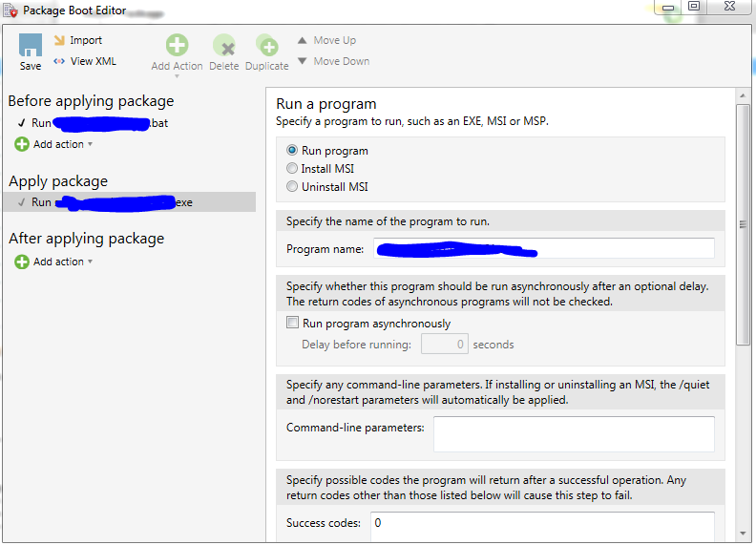The image size is (756, 545).
Task: Select the Run program radio button
Action: [292, 151]
